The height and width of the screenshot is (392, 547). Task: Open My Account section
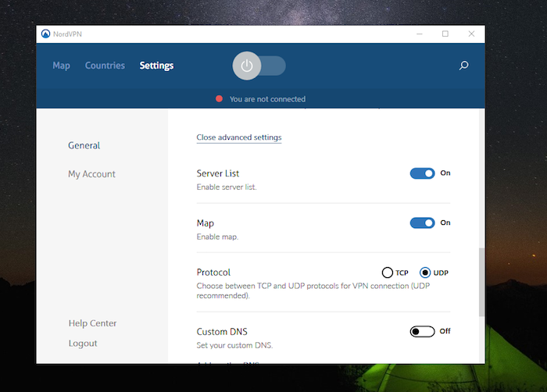point(91,174)
